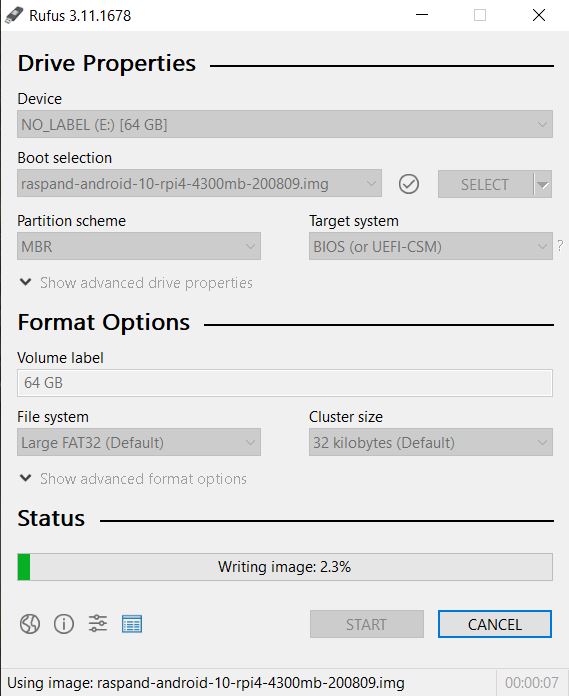Screen dimensions: 569x696
Task: Open the Target system dropdown
Action: (431, 246)
